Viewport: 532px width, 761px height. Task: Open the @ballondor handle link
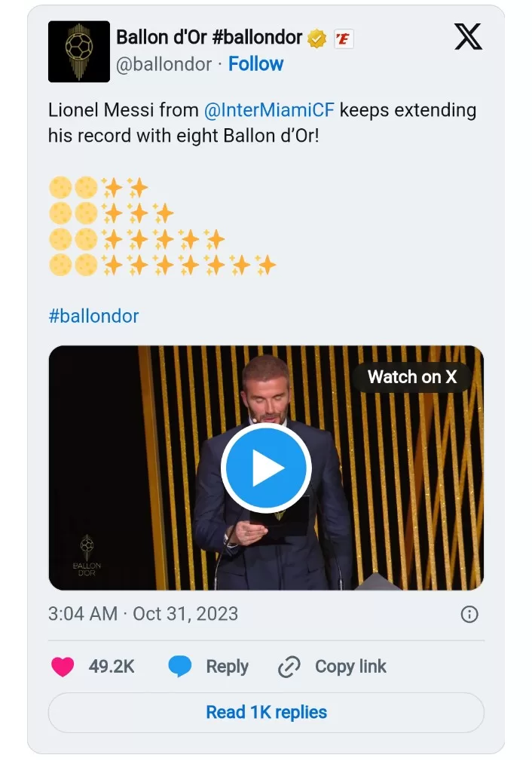pyautogui.click(x=164, y=65)
